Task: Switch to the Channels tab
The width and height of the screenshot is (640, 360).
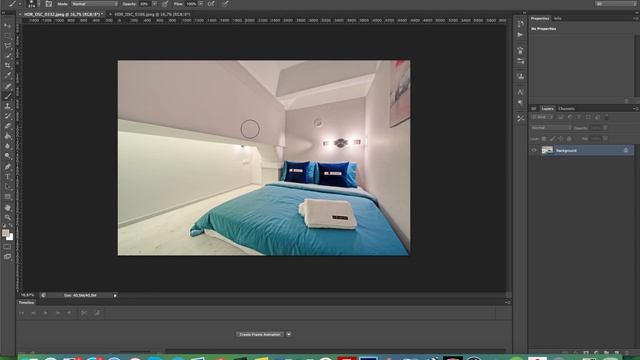Action: tap(566, 109)
